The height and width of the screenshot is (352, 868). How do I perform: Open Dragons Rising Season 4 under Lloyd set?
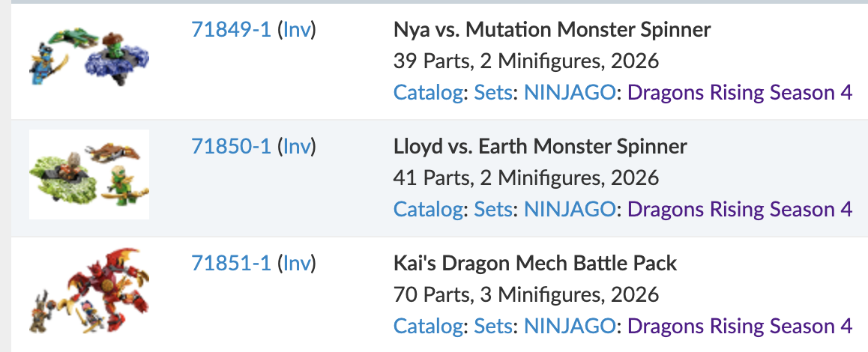740,210
